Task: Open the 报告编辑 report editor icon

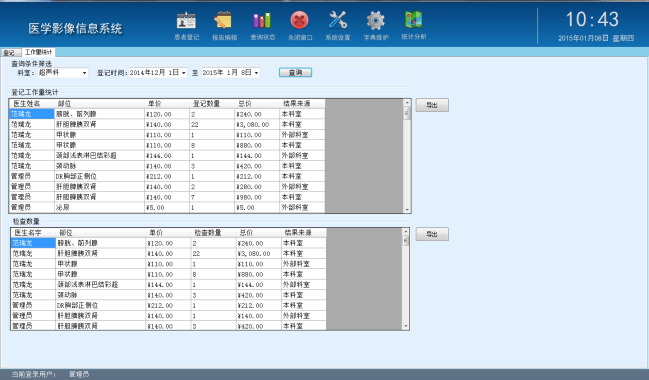Action: [x=224, y=26]
